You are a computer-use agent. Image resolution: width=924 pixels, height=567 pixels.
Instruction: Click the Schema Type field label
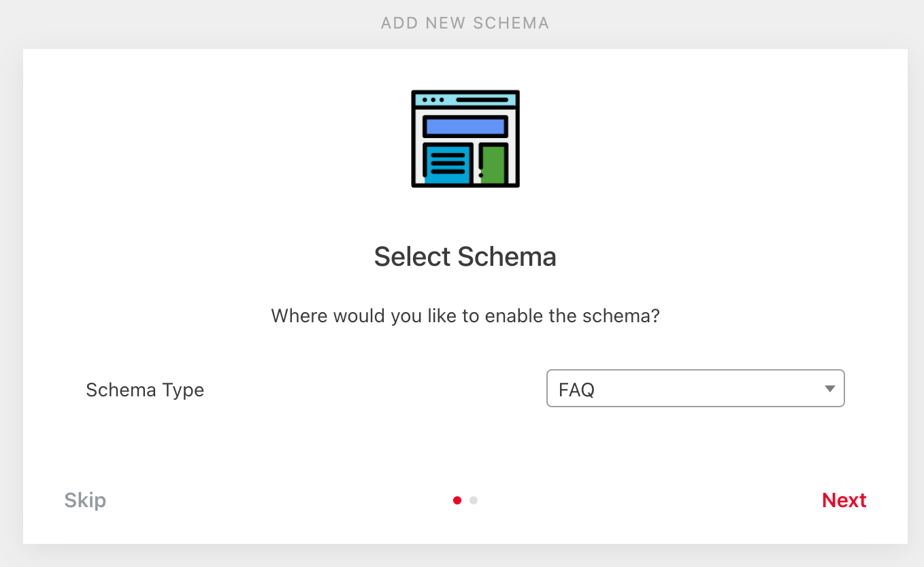(x=145, y=390)
